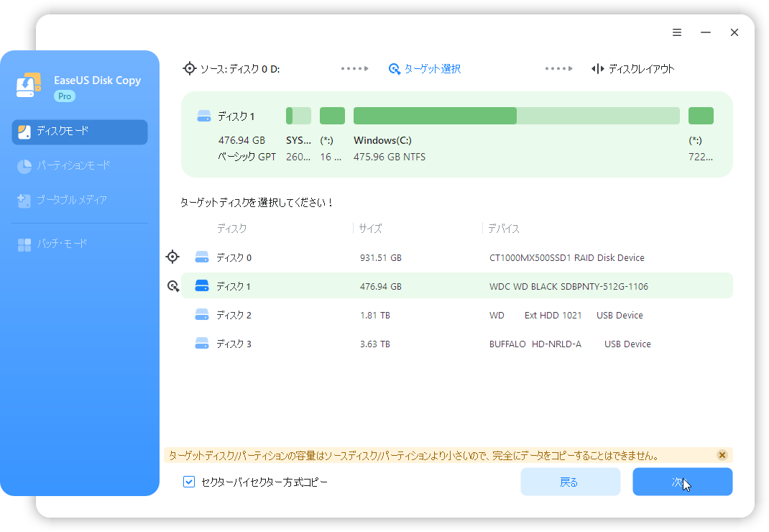Switch to パーティションモード
The width and height of the screenshot is (769, 532).
point(73,165)
